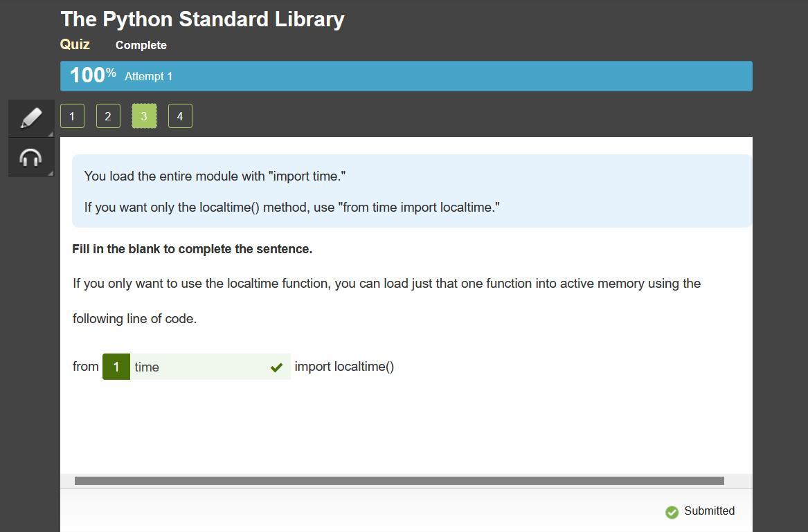Image resolution: width=808 pixels, height=532 pixels.
Task: Click the Complete status label
Action: tap(141, 45)
